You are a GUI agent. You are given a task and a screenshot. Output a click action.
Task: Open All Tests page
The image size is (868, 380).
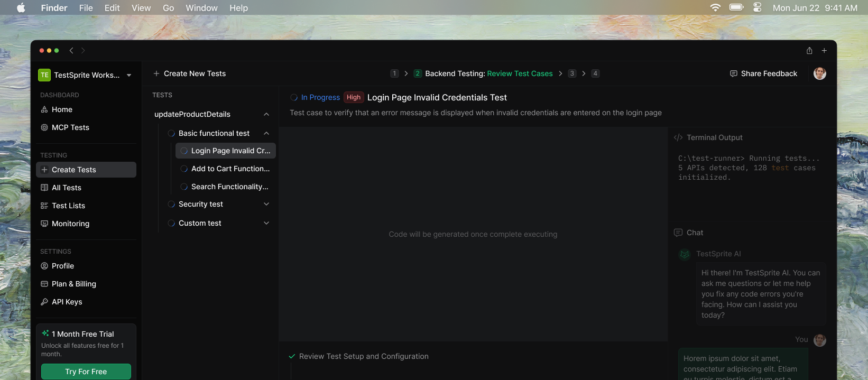86,188
